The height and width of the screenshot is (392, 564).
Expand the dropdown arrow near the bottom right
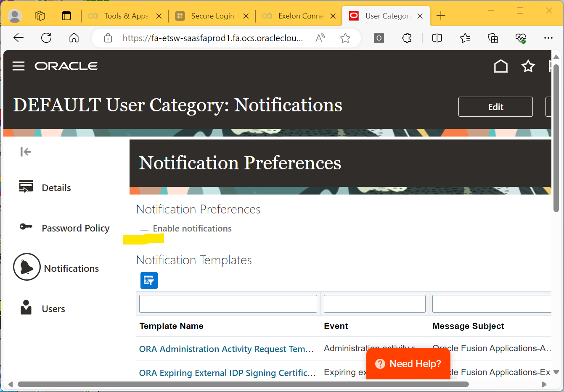pyautogui.click(x=556, y=372)
